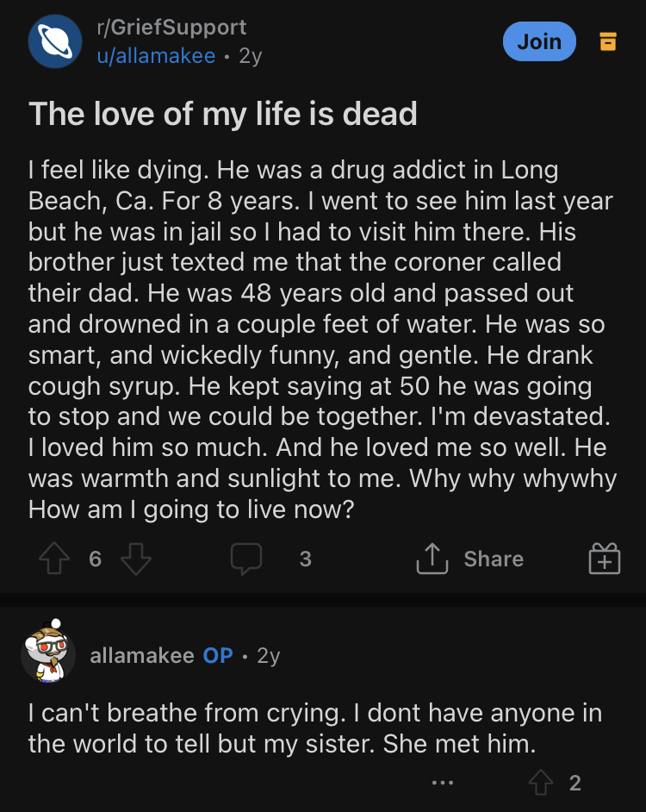Open the u/allamakee profile in post header
The width and height of the screenshot is (646, 812).
156,56
